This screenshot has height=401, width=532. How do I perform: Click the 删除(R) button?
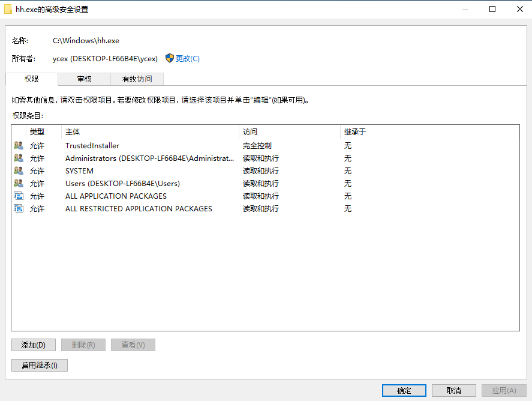83,345
